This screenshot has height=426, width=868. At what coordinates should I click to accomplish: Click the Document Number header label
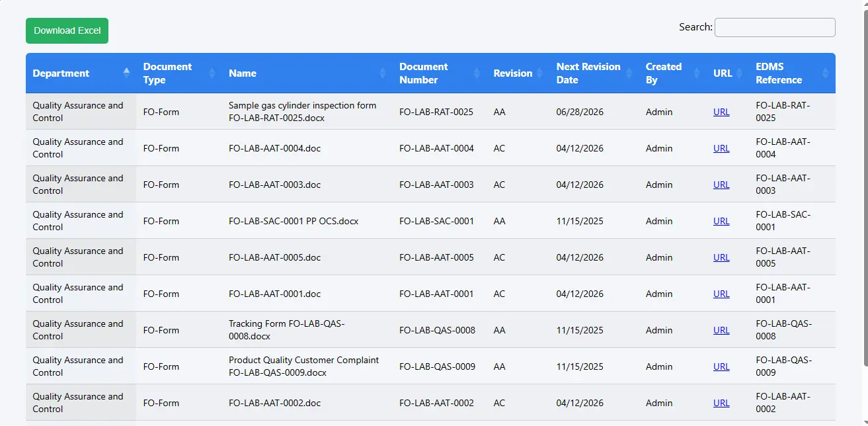point(424,73)
